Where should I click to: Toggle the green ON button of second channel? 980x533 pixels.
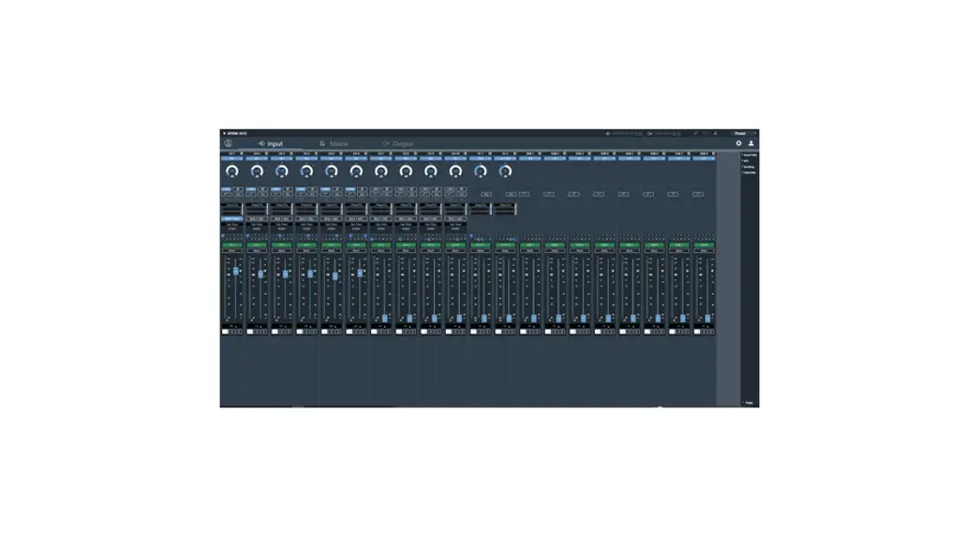257,245
